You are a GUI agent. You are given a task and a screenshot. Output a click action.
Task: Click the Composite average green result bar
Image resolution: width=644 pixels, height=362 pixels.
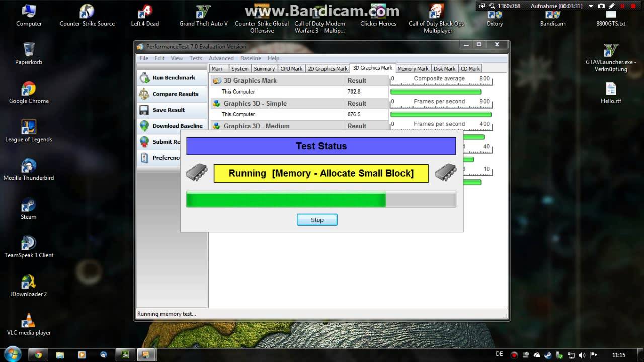[436, 92]
